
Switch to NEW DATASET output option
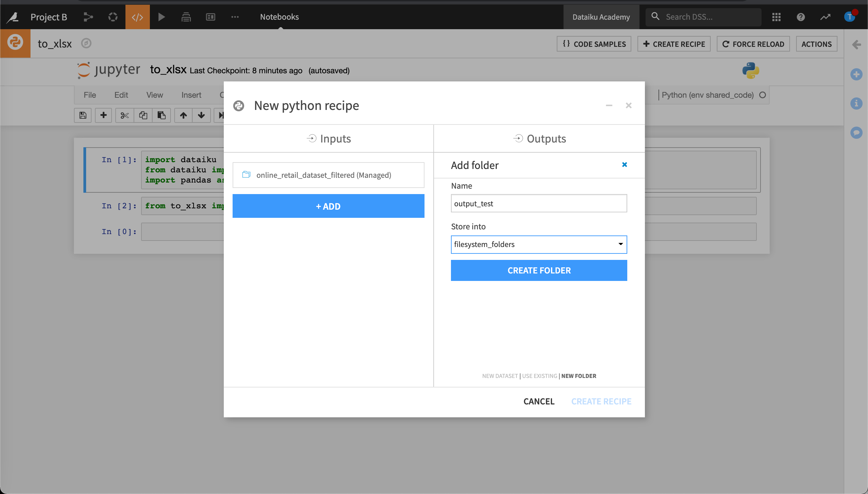click(x=500, y=376)
